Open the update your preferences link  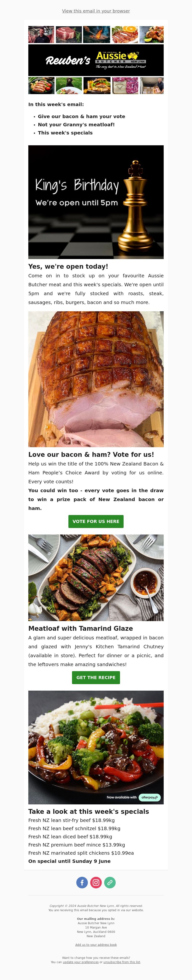tap(80, 962)
